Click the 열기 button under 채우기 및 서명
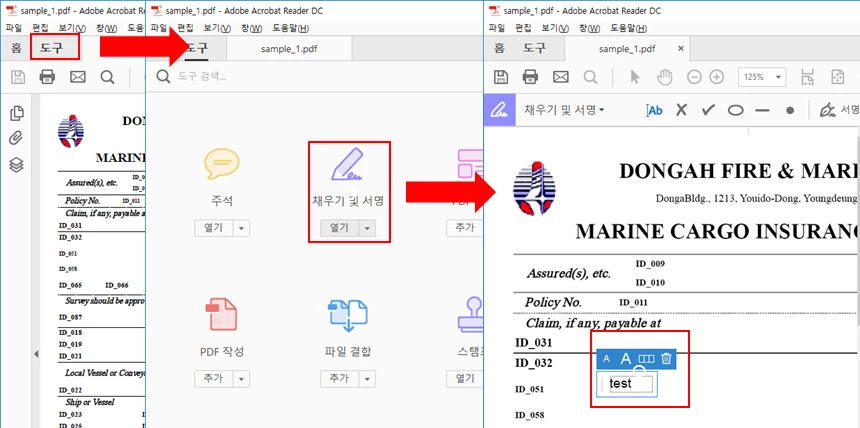Image resolution: width=860 pixels, height=428 pixels. coord(339,228)
